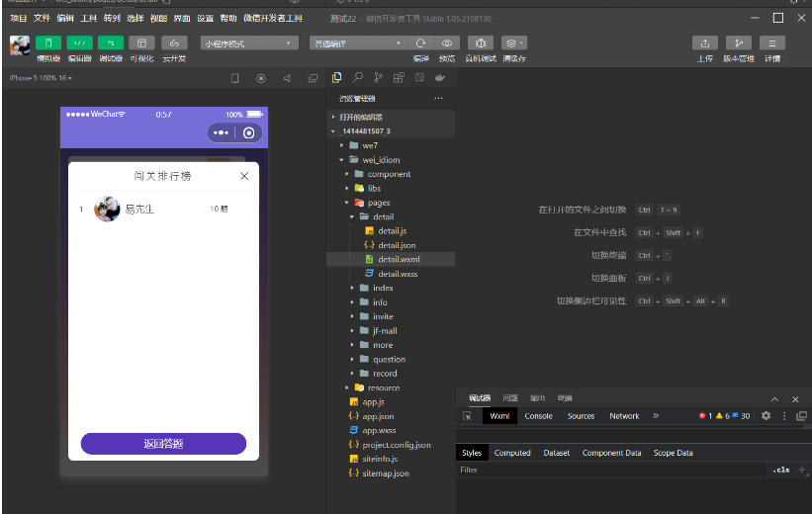Switch to the Sources tab
Screen dimensions: 812x514
[581, 416]
